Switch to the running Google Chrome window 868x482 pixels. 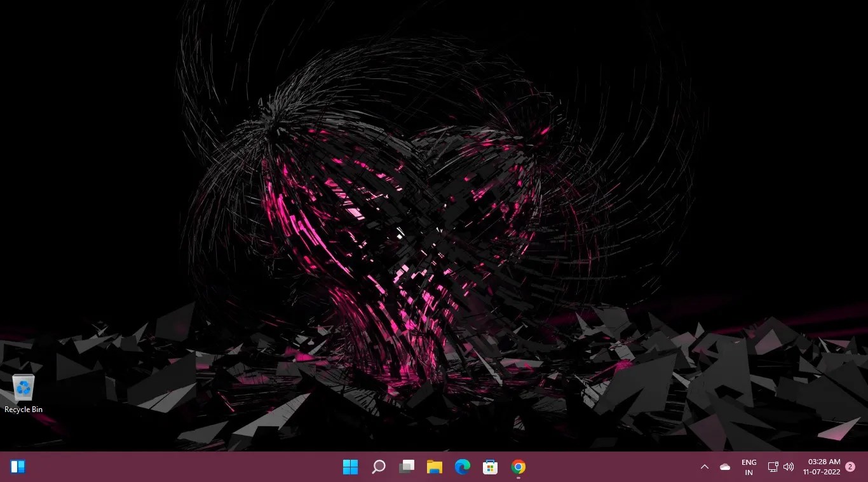pyautogui.click(x=518, y=467)
